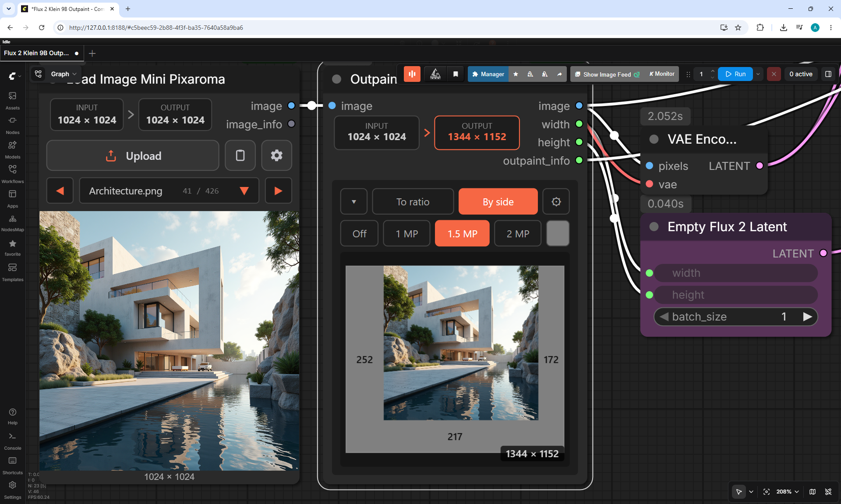Click the Upload button

[133, 155]
